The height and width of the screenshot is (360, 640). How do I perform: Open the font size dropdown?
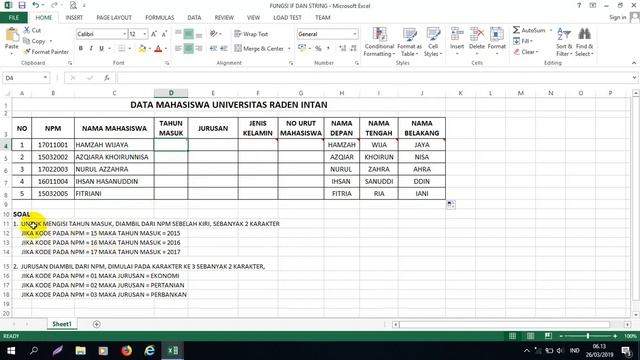(144, 34)
